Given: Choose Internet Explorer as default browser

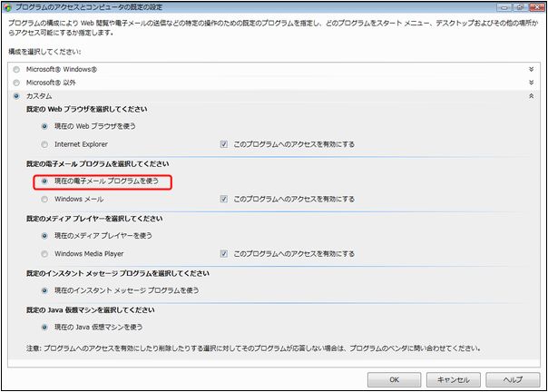Looking at the screenshot, I should pos(44,144).
